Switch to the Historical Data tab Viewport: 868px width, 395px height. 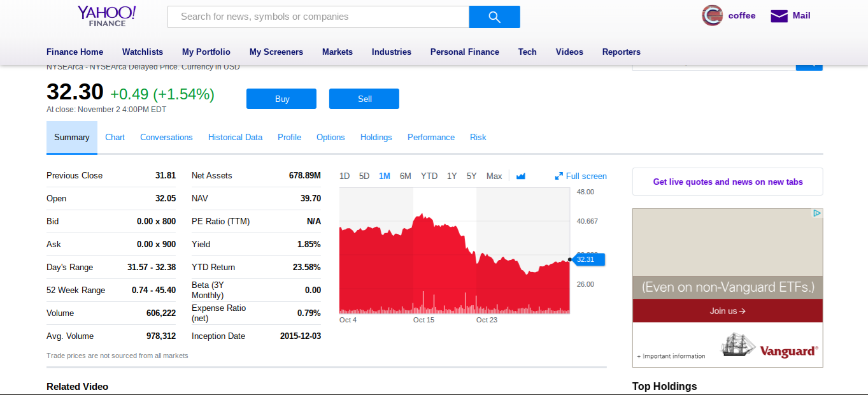pos(235,138)
